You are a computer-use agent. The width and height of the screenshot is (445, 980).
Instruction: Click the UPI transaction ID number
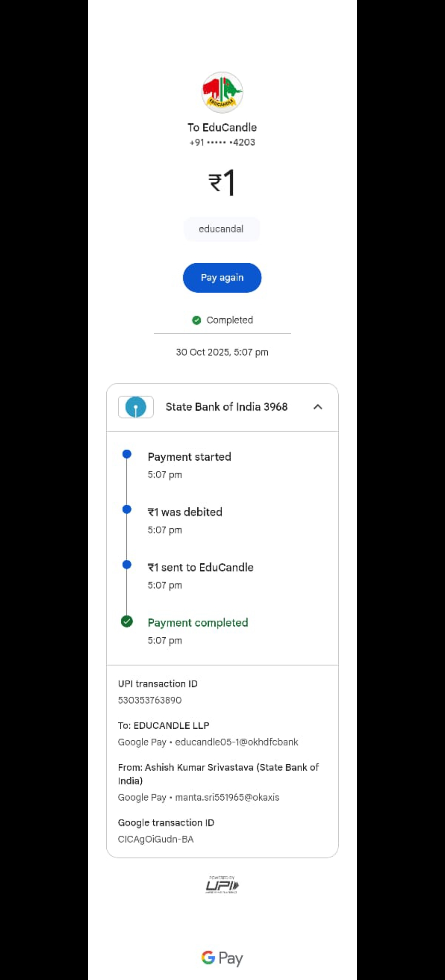pos(150,700)
